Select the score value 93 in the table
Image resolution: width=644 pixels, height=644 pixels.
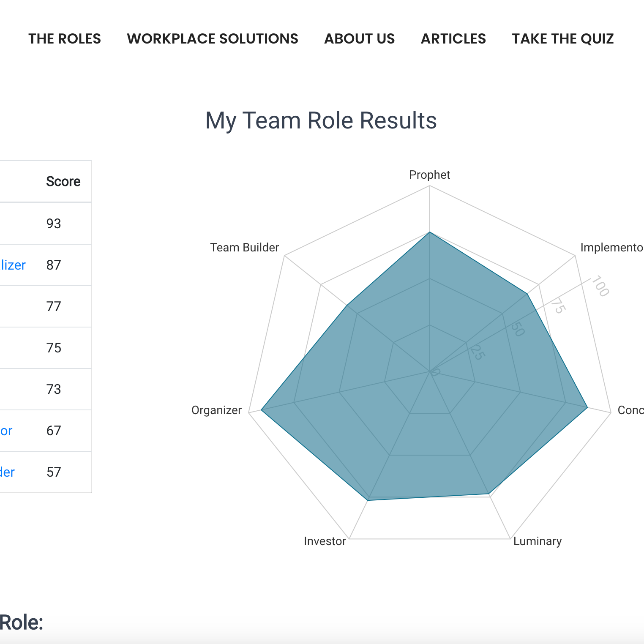click(x=54, y=224)
